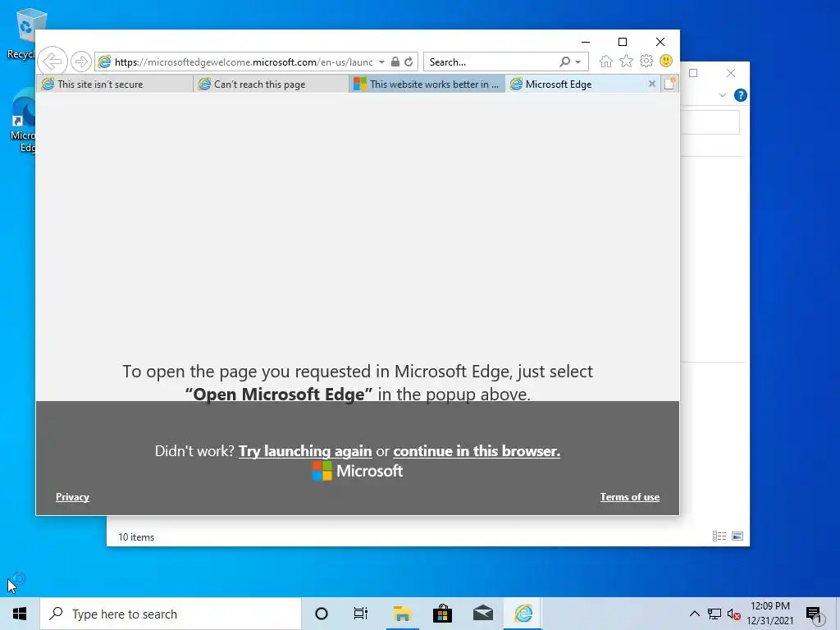Open the address bar autocomplete dropdown arrow
The height and width of the screenshot is (630, 840).
tap(381, 62)
